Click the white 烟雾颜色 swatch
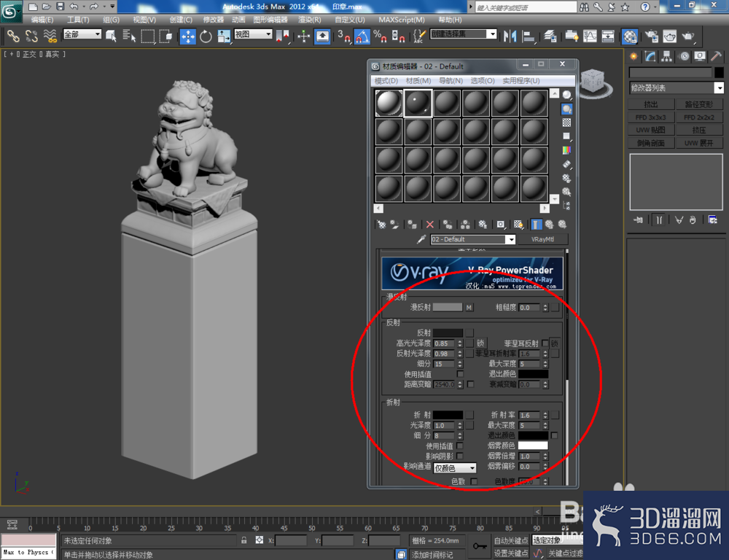 point(534,446)
